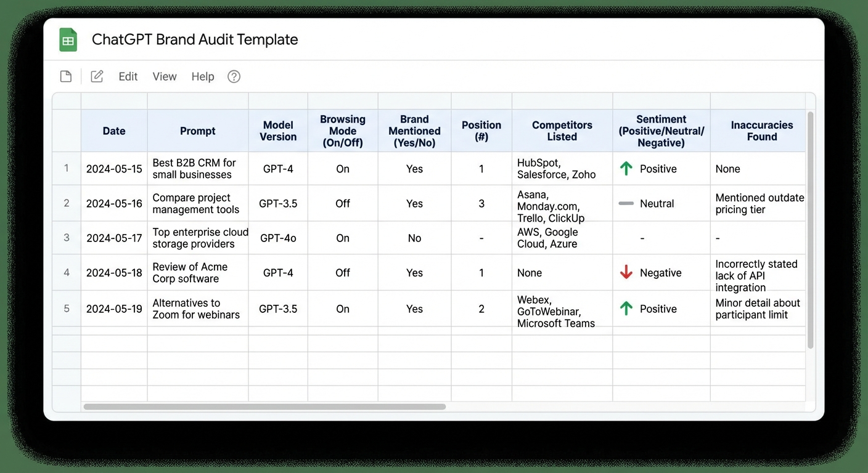Toggle Browsing Mode for the B2B CRM row
Image resolution: width=868 pixels, height=473 pixels.
click(342, 168)
